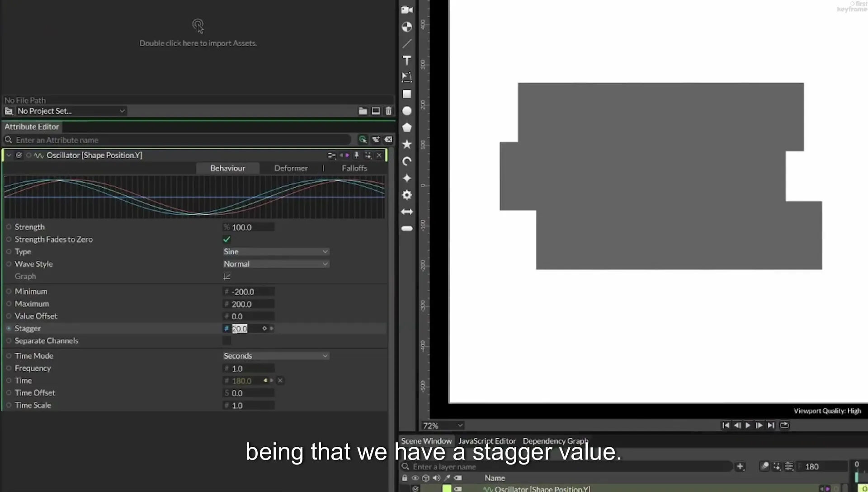Open the 72% viewport zoom dropdown
Viewport: 868px width, 492px height.
pos(443,426)
